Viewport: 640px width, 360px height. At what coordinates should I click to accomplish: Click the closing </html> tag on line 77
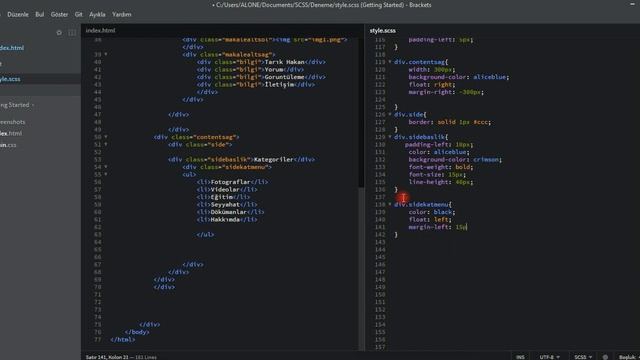click(123, 340)
